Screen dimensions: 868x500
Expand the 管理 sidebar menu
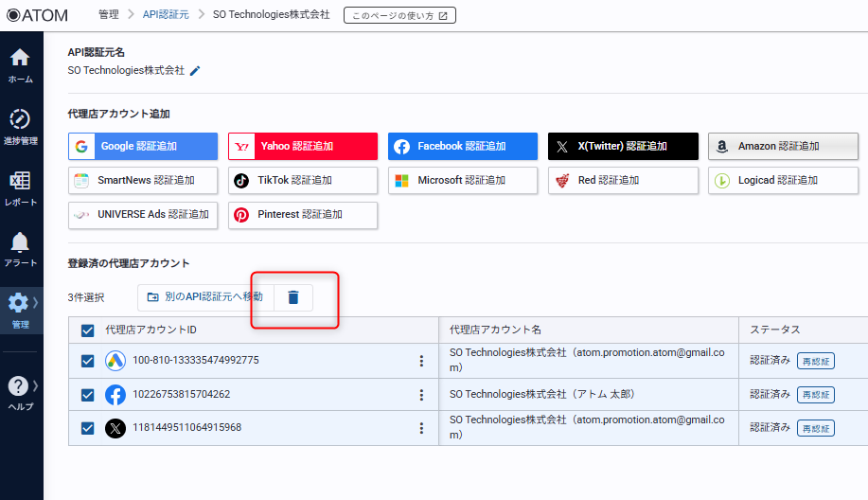click(21, 310)
